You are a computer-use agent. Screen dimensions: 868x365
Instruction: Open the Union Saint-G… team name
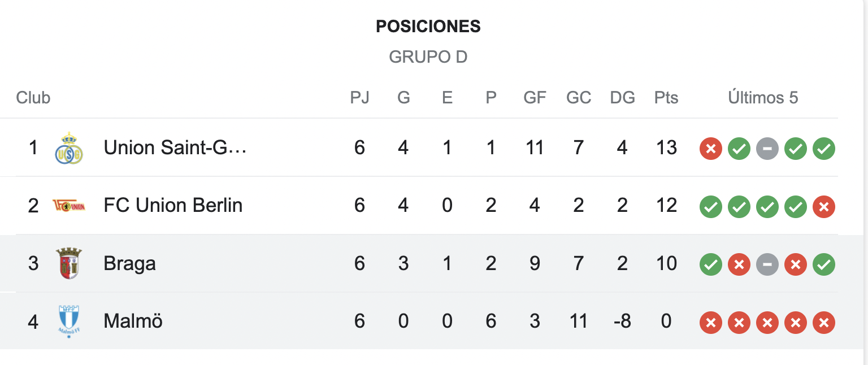[x=175, y=148]
